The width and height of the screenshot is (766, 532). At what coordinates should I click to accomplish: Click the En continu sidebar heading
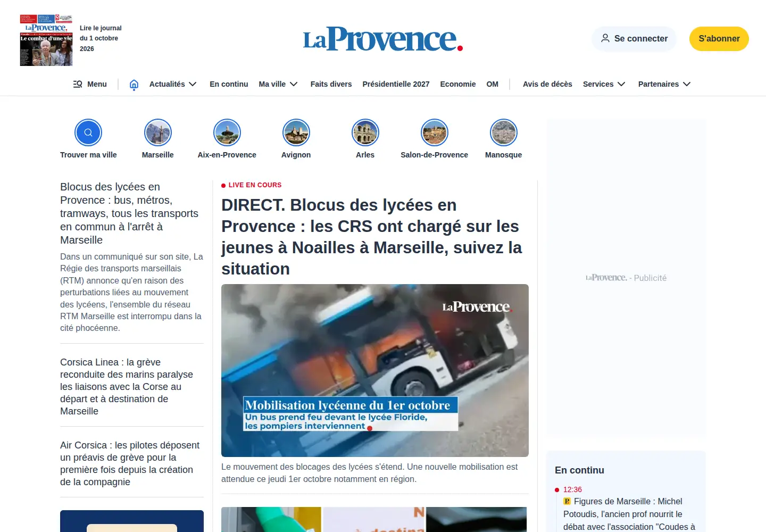[x=579, y=470]
